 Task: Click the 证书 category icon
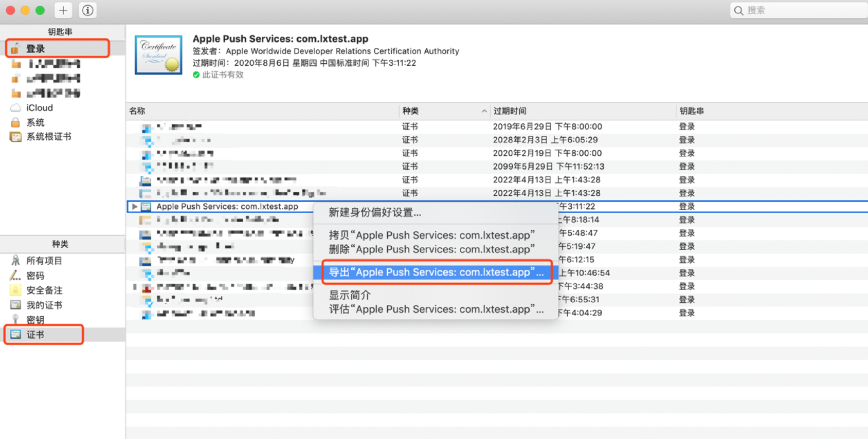[x=16, y=335]
